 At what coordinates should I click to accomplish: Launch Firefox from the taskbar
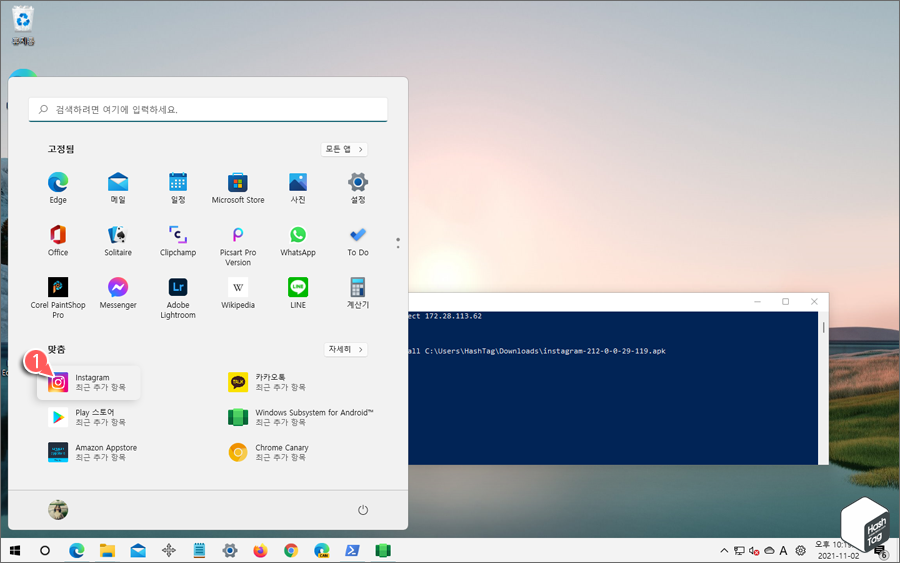[x=261, y=551]
